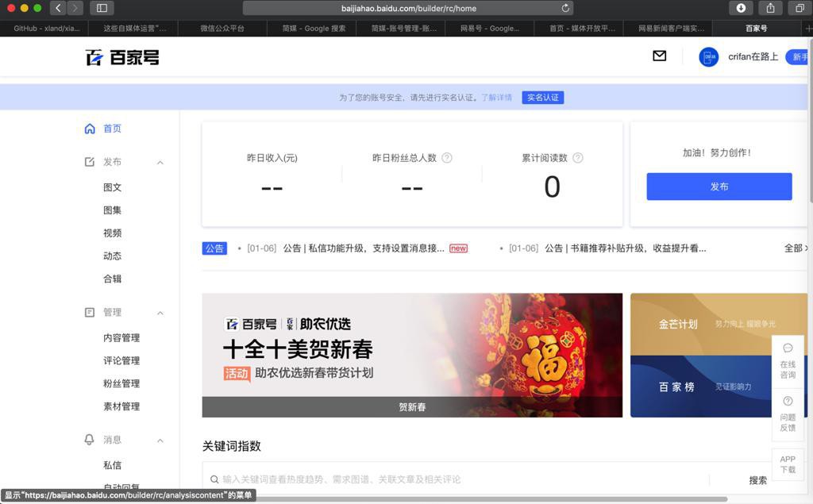The image size is (813, 504).
Task: Open the Safari downloads icon
Action: tap(741, 8)
